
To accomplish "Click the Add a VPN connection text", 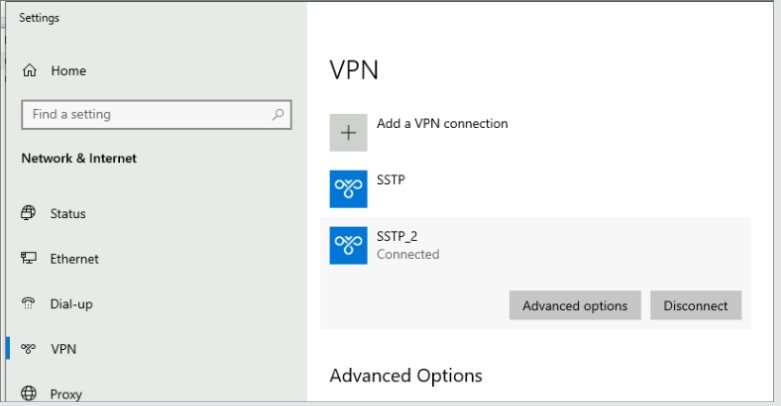I will click(442, 124).
